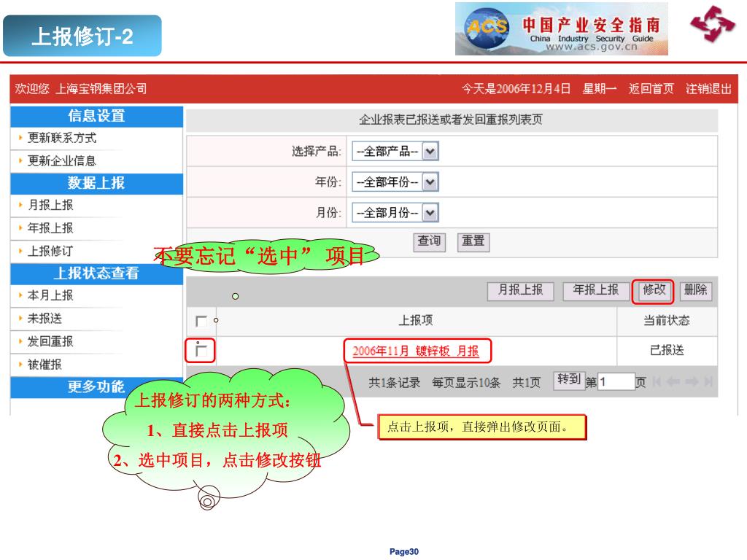Select 本月上报 in the sidebar
The width and height of the screenshot is (747, 560).
(50, 296)
